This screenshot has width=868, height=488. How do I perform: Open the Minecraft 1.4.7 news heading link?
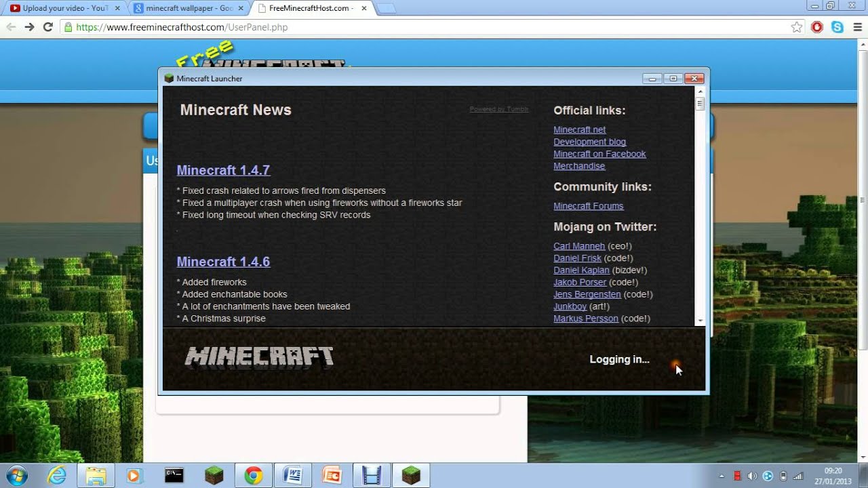[223, 170]
